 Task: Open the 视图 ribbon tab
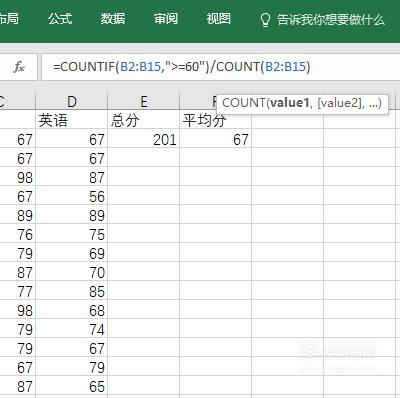(x=218, y=19)
